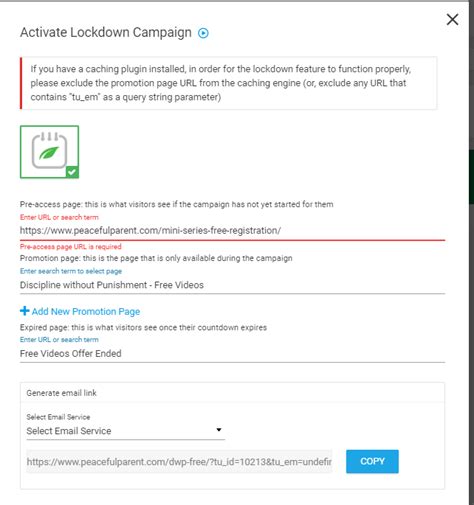474x505 pixels.
Task: Click the blue plus icon
Action: click(x=24, y=311)
